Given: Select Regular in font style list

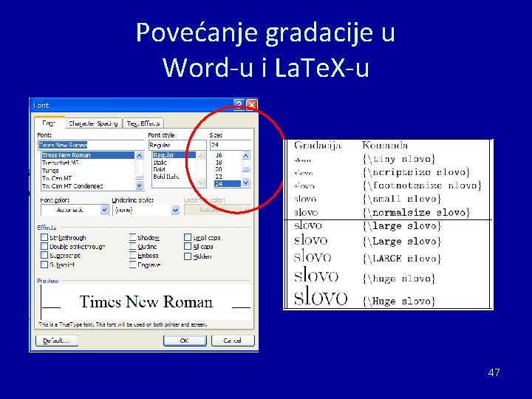Looking at the screenshot, I should point(174,155).
